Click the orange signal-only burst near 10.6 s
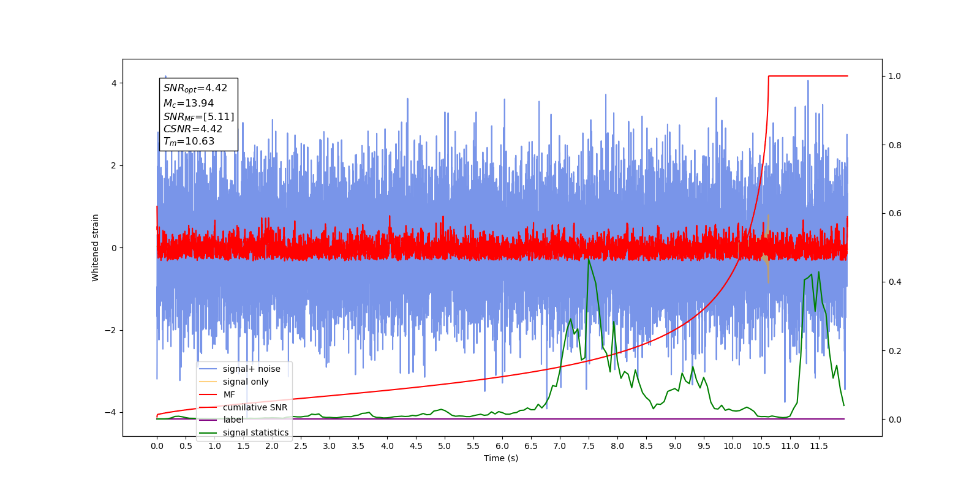The image size is (980, 490). click(x=767, y=248)
